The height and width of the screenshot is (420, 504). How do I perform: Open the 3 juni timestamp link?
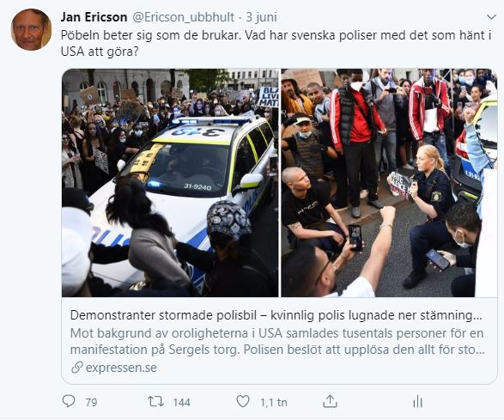pyautogui.click(x=261, y=17)
